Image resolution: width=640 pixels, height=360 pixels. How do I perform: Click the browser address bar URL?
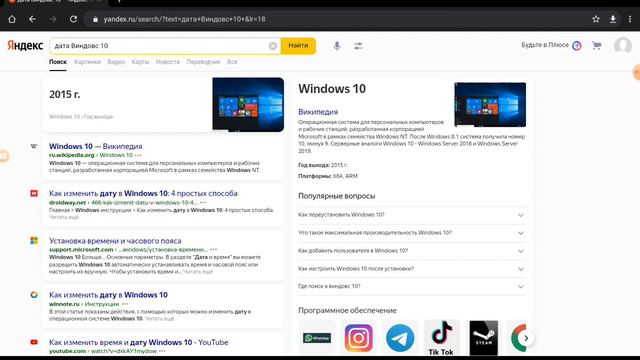pyautogui.click(x=184, y=19)
